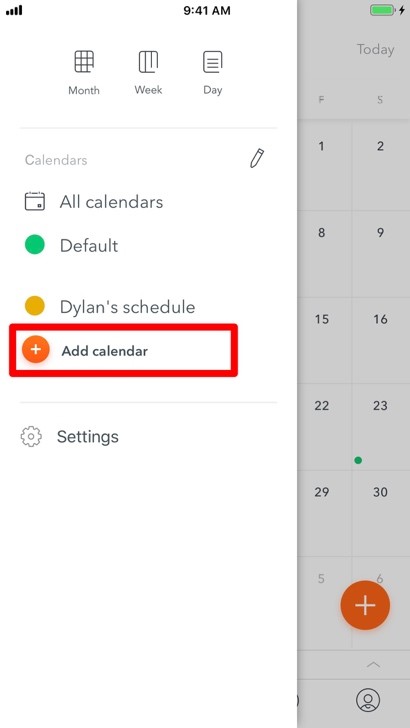
Task: Jump to Today
Action: (375, 49)
